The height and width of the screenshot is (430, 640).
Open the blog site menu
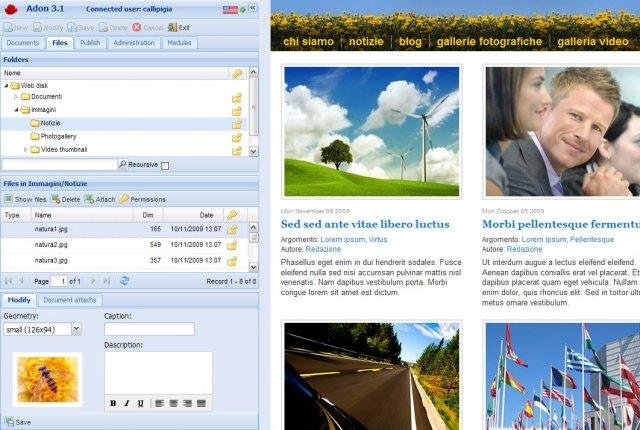(410, 42)
